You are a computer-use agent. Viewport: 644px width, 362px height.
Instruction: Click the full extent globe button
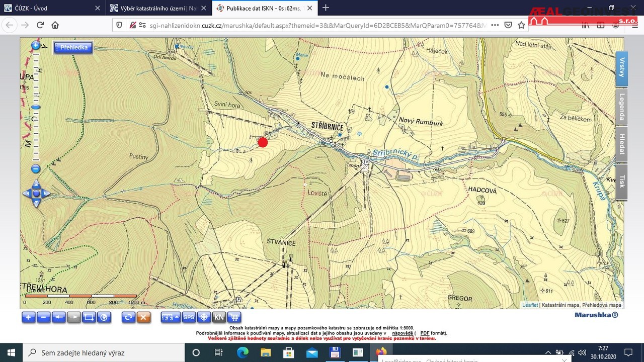(x=104, y=317)
